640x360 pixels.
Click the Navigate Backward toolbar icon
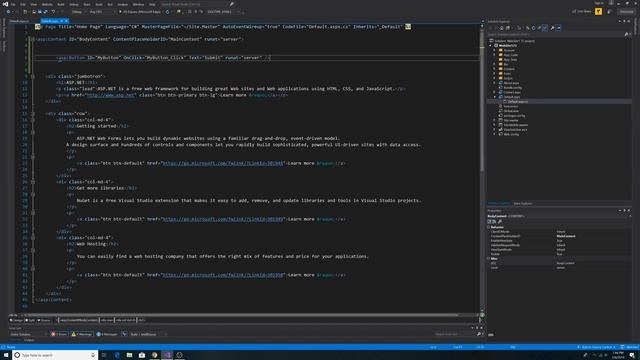click(x=8, y=12)
